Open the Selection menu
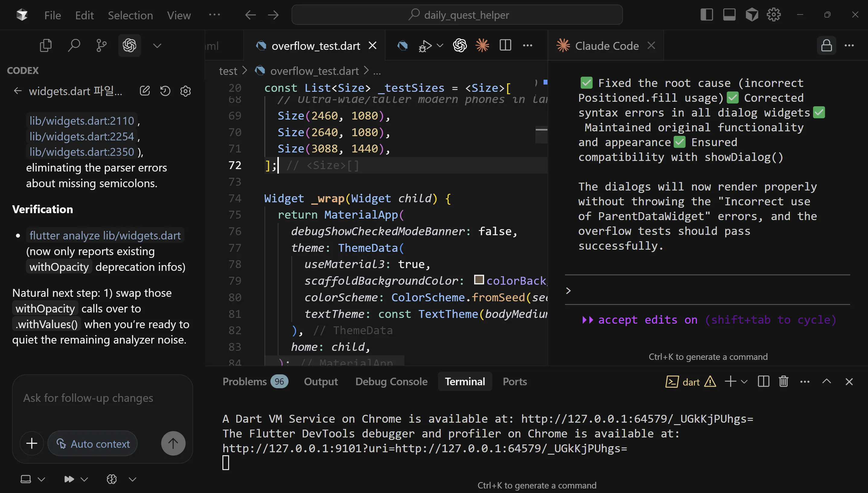 130,15
